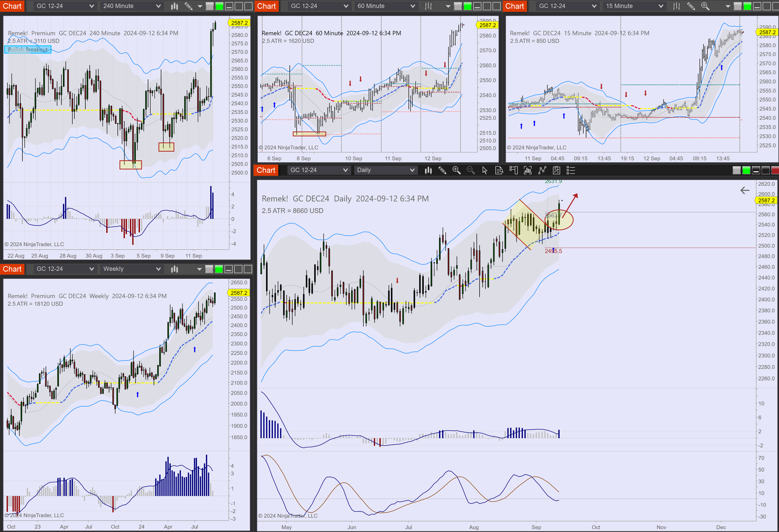Image resolution: width=779 pixels, height=532 pixels.
Task: Toggle Chart Trader in Daily chart toolbar
Action: (x=514, y=170)
